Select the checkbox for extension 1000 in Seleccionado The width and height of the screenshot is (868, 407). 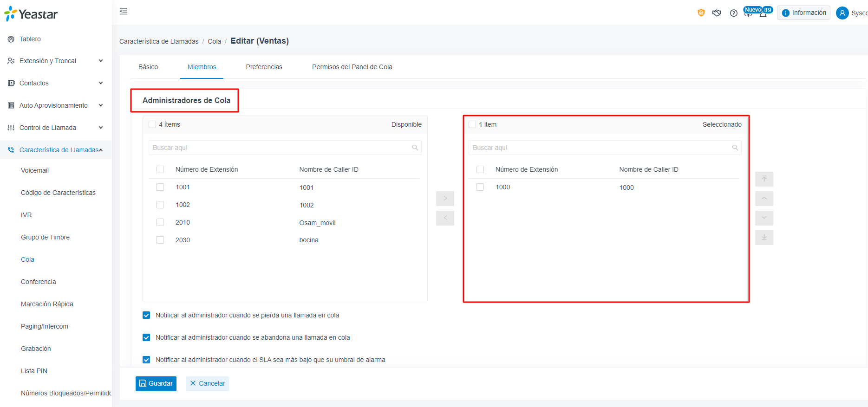tap(480, 187)
